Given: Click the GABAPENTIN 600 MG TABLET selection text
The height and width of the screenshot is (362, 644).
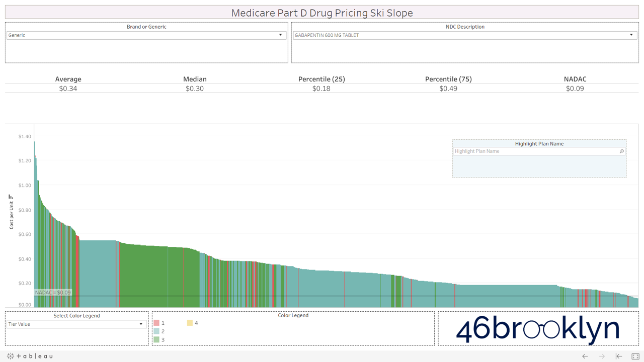Looking at the screenshot, I should tap(327, 35).
